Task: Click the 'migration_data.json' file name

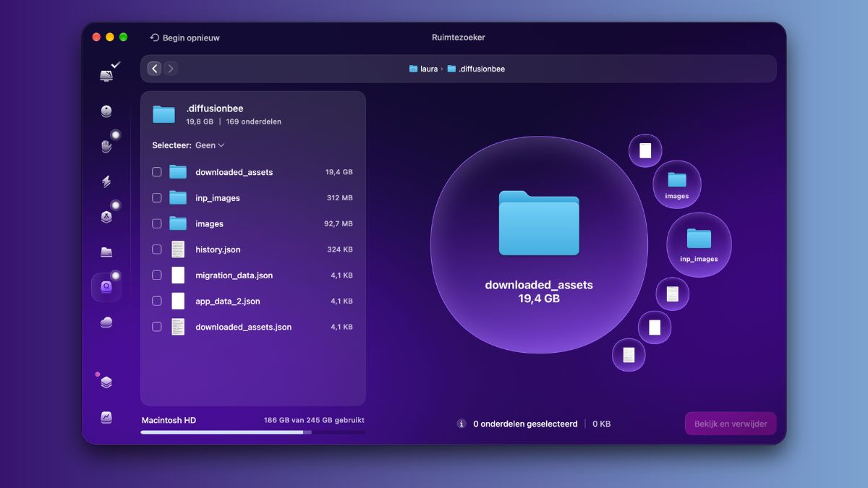Action: [234, 275]
